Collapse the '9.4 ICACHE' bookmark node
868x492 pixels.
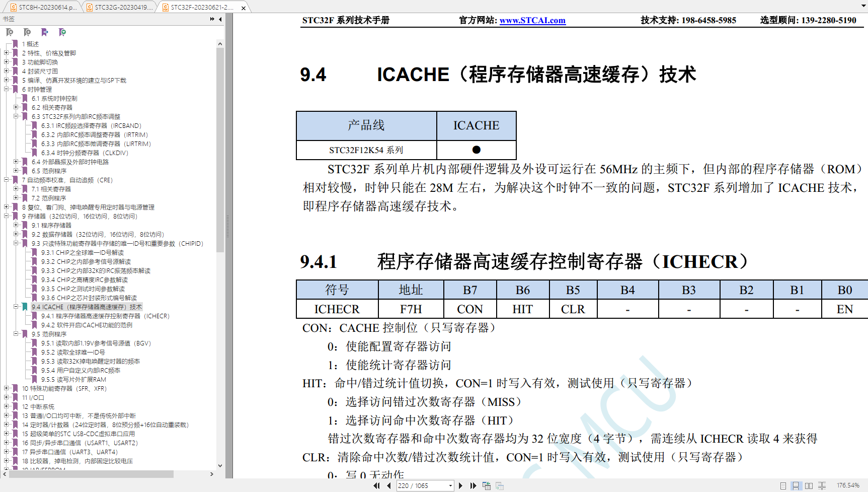[x=16, y=307]
